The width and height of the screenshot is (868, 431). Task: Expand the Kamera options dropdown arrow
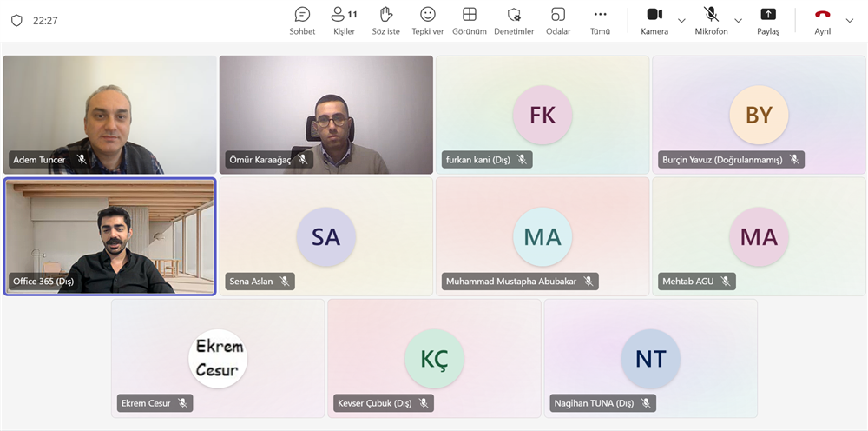pyautogui.click(x=681, y=21)
